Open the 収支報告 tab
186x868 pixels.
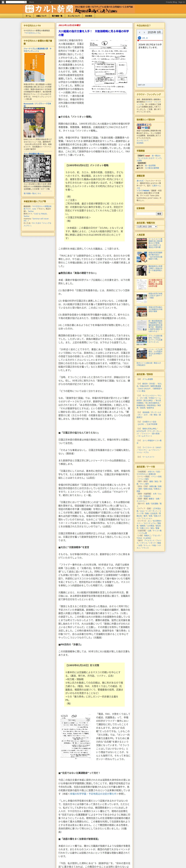click(x=89, y=16)
